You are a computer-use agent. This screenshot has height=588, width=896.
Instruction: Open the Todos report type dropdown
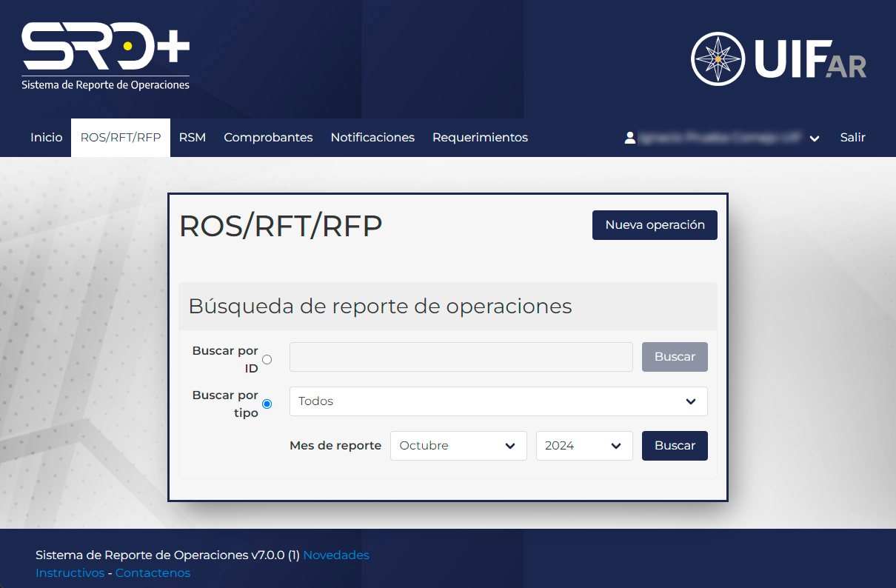click(498, 401)
